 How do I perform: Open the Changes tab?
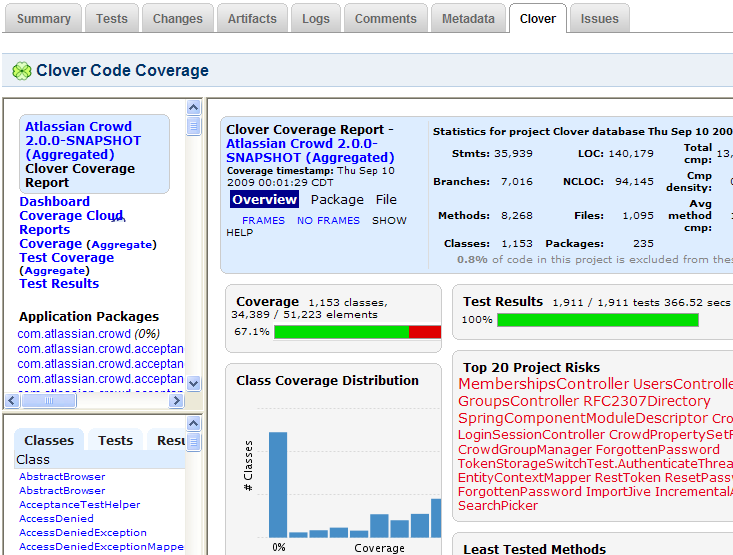[x=178, y=19]
